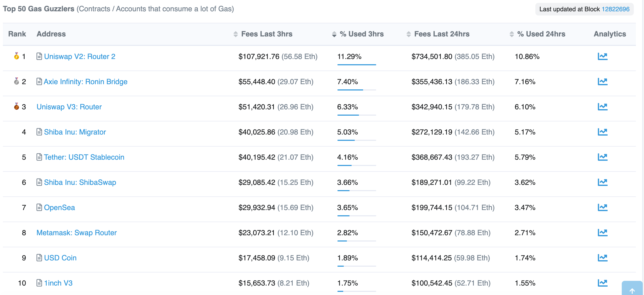Screen dimensions: 644x295
Task: Click contract icon beside Shiba Inu: ShibaSwap
Action: [39, 182]
